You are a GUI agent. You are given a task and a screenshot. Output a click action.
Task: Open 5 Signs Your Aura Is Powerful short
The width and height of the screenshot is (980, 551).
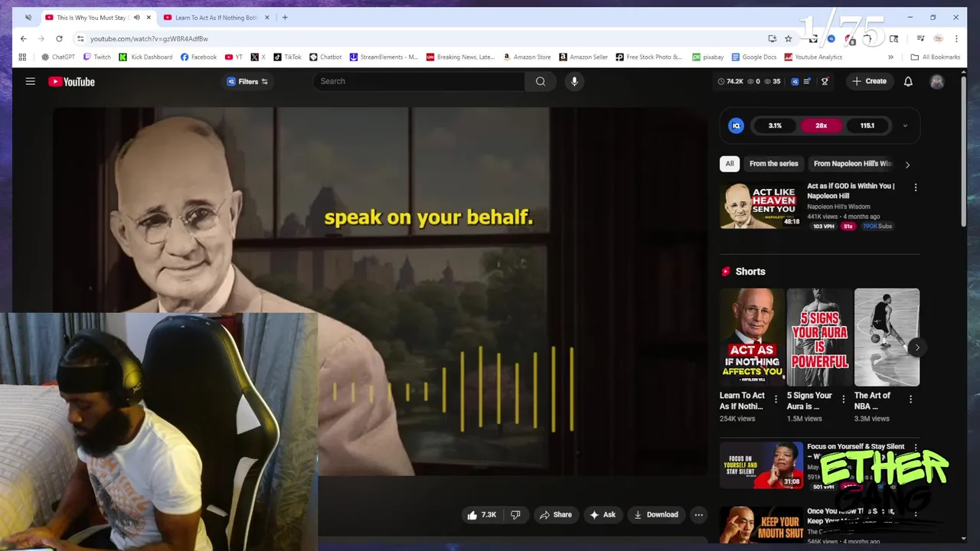tap(820, 337)
